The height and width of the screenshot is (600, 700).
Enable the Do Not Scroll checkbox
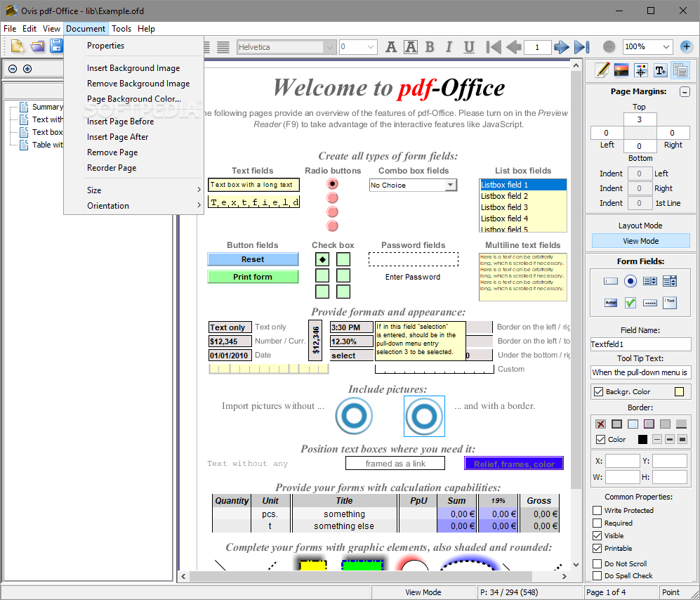point(597,563)
